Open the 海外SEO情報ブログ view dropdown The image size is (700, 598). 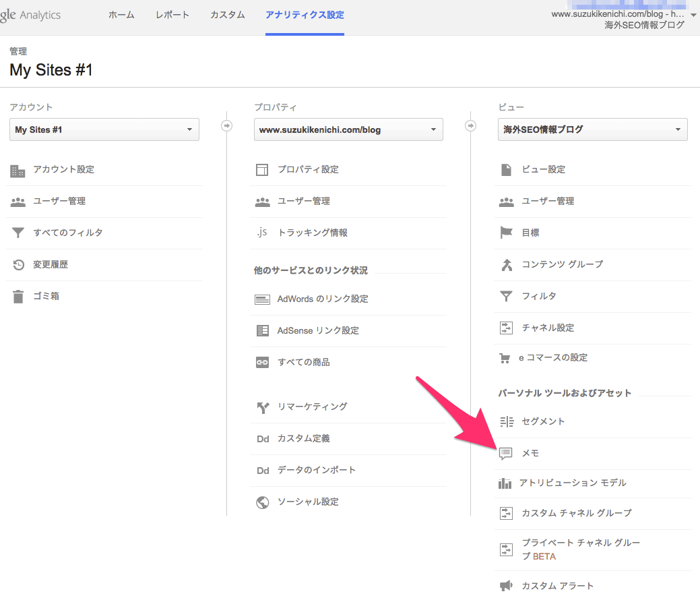592,129
